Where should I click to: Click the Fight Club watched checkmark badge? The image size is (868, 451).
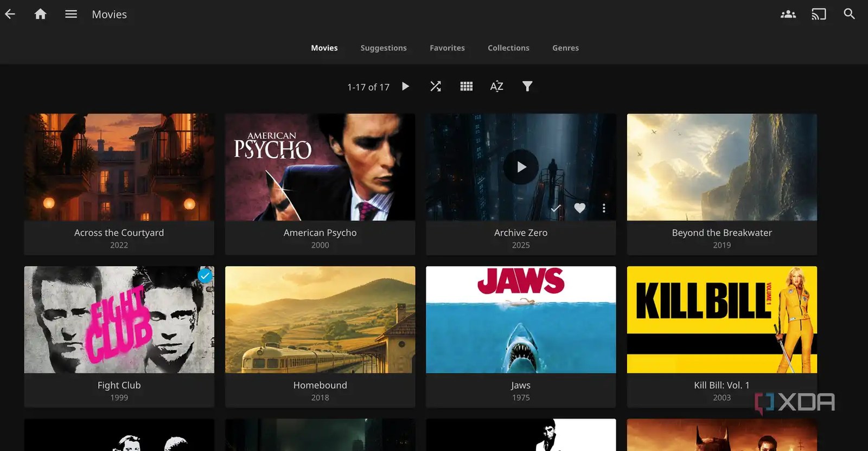(205, 276)
